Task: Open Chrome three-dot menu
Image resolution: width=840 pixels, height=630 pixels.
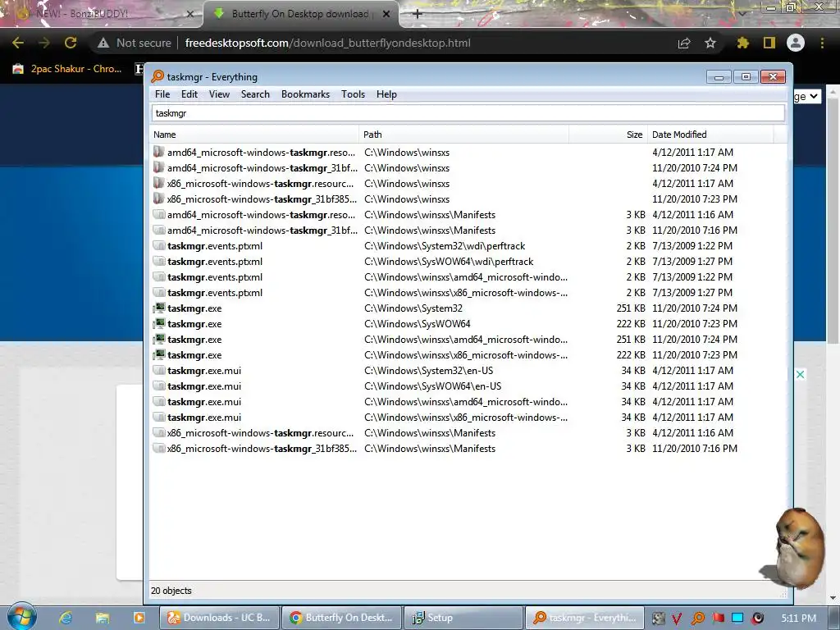Action: click(x=822, y=43)
